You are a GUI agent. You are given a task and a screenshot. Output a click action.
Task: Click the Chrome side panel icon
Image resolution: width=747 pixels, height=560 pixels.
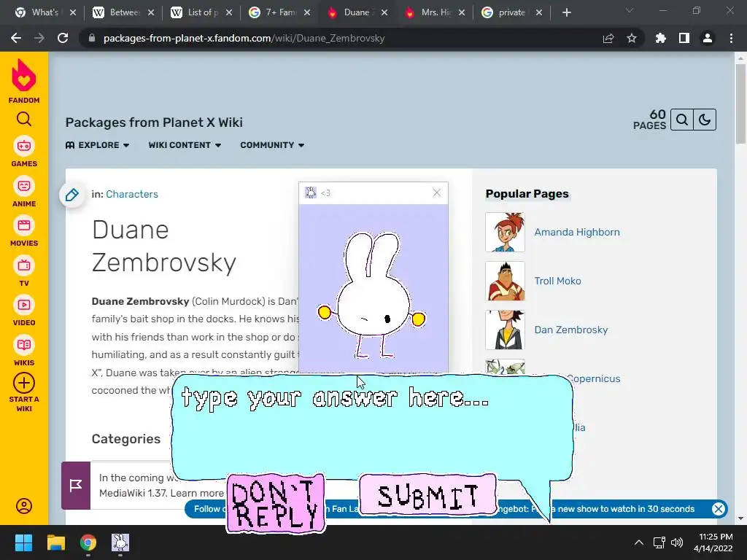point(684,38)
